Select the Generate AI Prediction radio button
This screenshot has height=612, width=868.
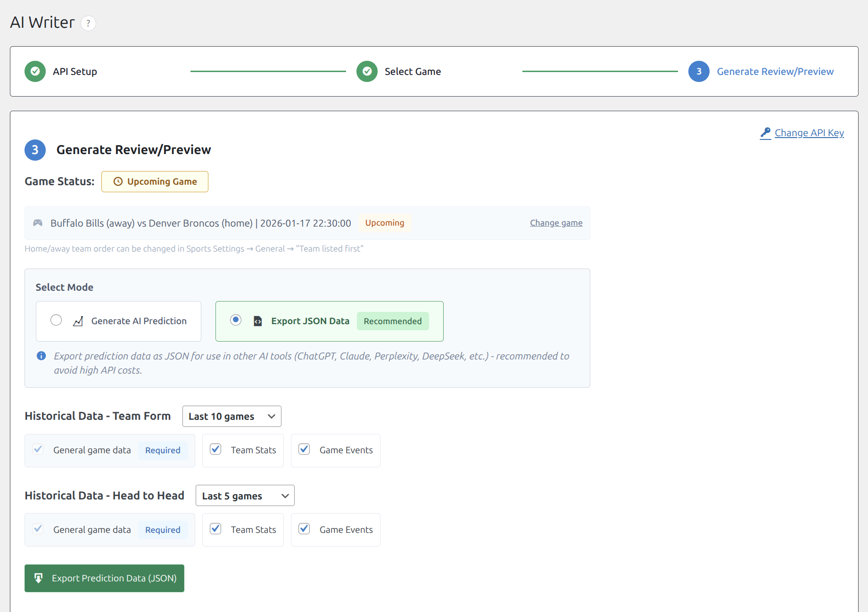click(56, 320)
